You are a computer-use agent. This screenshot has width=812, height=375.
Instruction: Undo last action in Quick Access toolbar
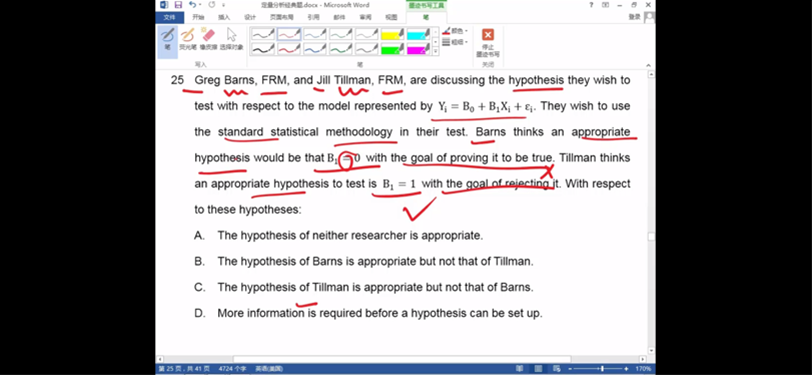[x=193, y=5]
